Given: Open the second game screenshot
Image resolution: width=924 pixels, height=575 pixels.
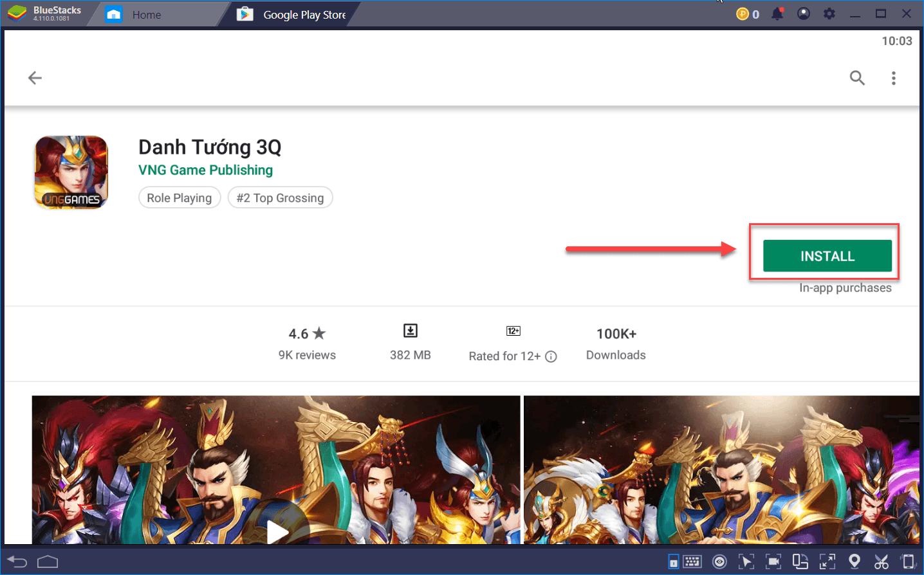Looking at the screenshot, I should 721,470.
